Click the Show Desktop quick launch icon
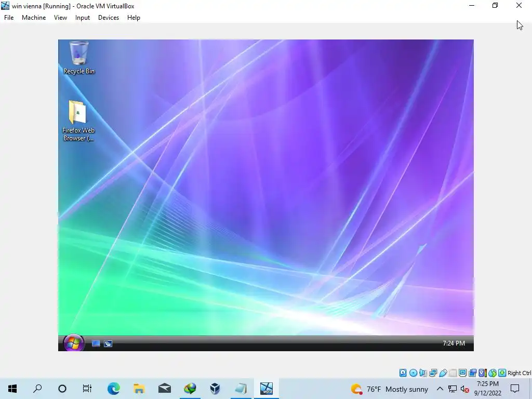Viewport: 532px width, 399px height. 96,344
